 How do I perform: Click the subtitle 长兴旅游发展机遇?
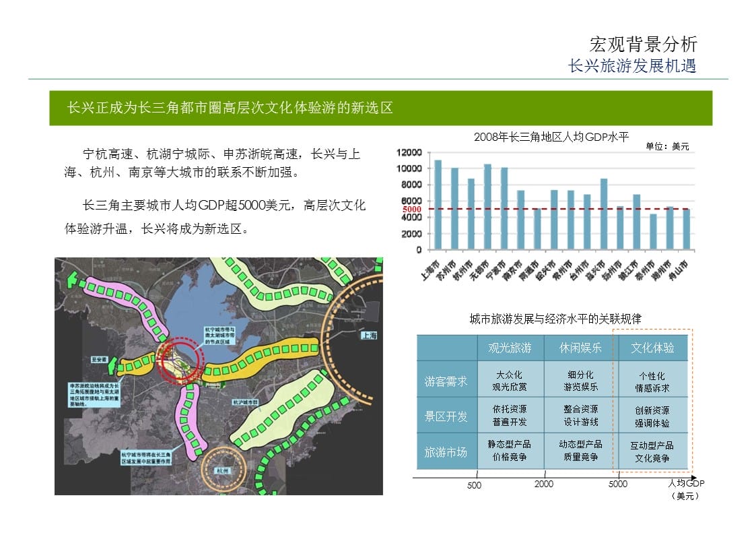pos(632,65)
